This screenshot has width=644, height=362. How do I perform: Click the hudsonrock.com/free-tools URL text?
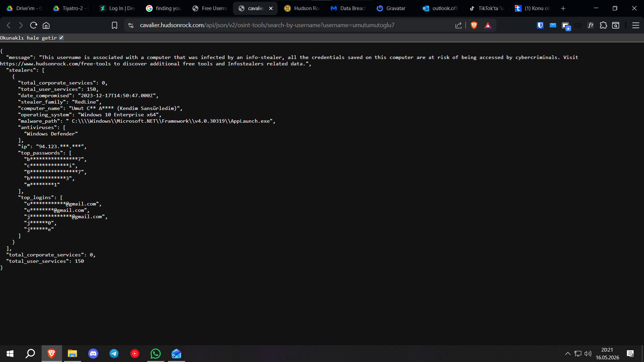[x=55, y=64]
